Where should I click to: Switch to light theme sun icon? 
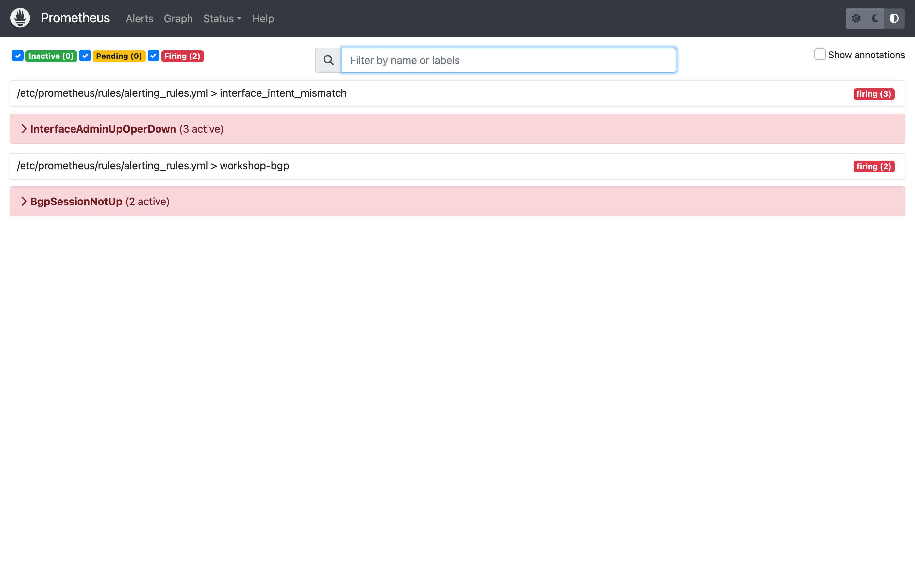(x=856, y=18)
